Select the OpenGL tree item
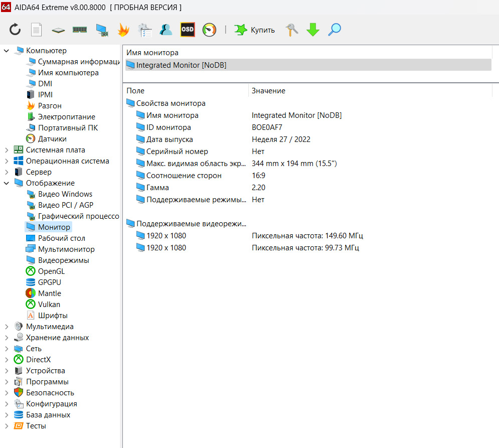499x448 pixels. (45, 271)
